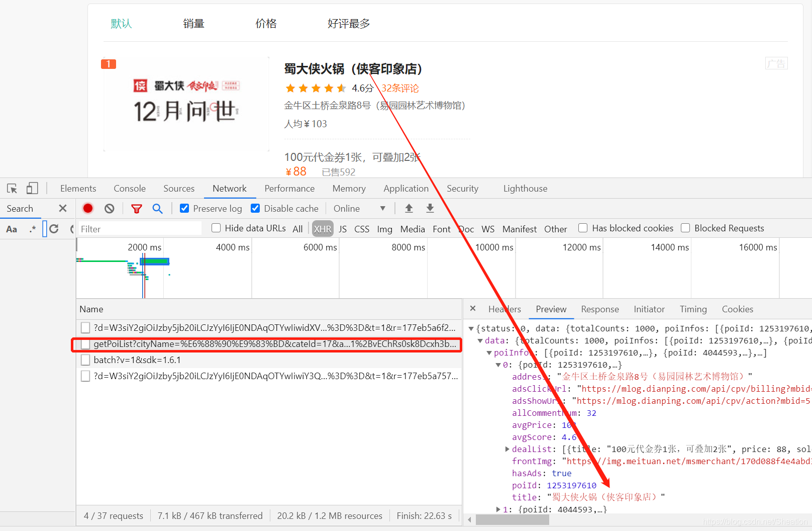The image size is (812, 531).
Task: Show All request types
Action: click(x=297, y=229)
